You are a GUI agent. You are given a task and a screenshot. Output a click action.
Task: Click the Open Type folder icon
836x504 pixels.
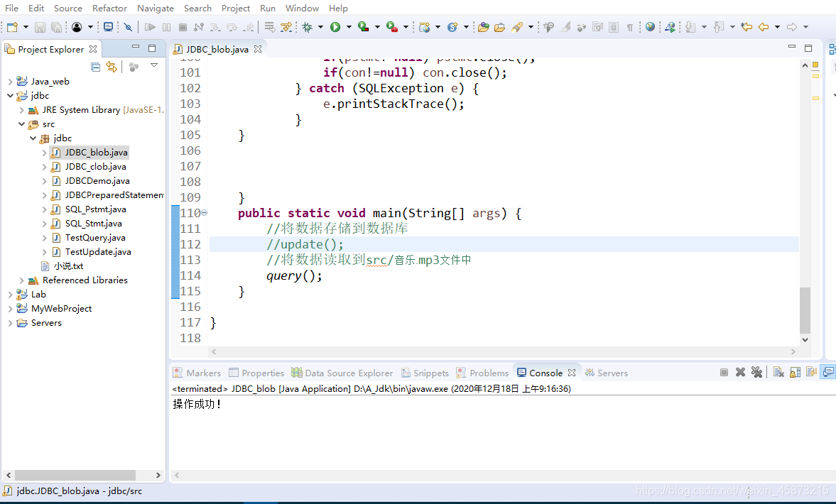(x=484, y=27)
